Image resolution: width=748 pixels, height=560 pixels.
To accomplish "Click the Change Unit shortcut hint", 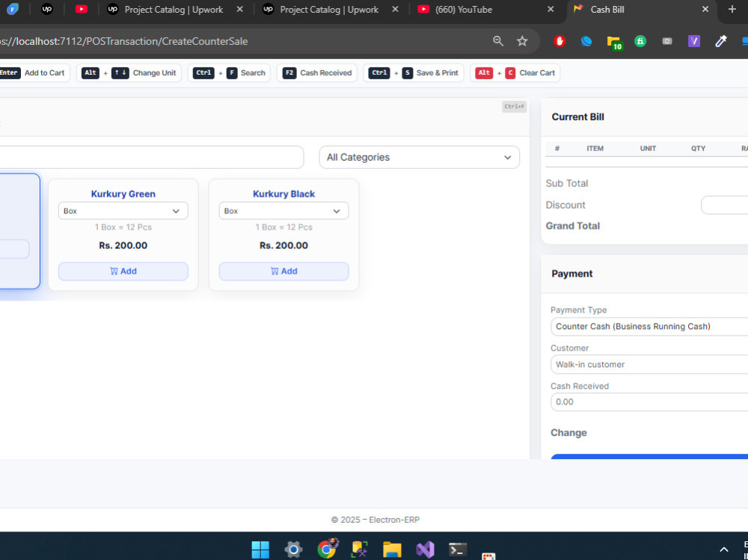I will [x=129, y=73].
